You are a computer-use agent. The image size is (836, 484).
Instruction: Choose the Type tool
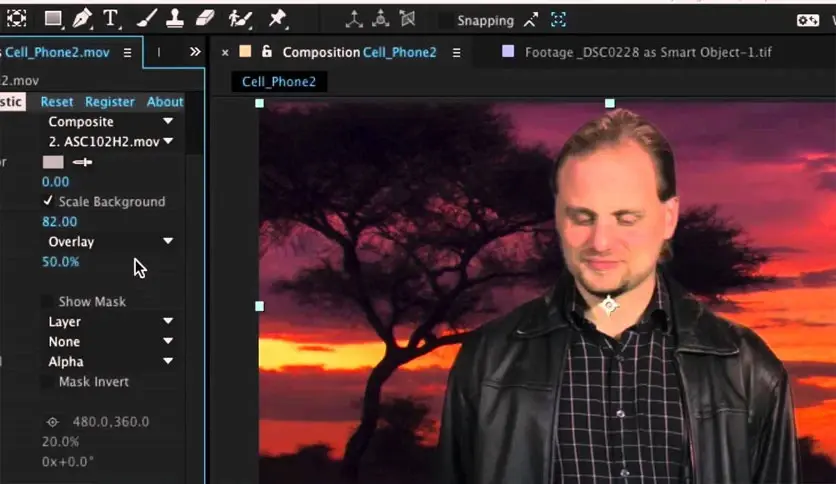(110, 18)
